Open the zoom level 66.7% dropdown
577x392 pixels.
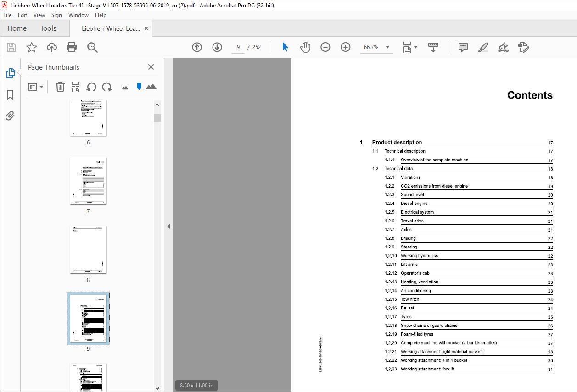click(388, 47)
